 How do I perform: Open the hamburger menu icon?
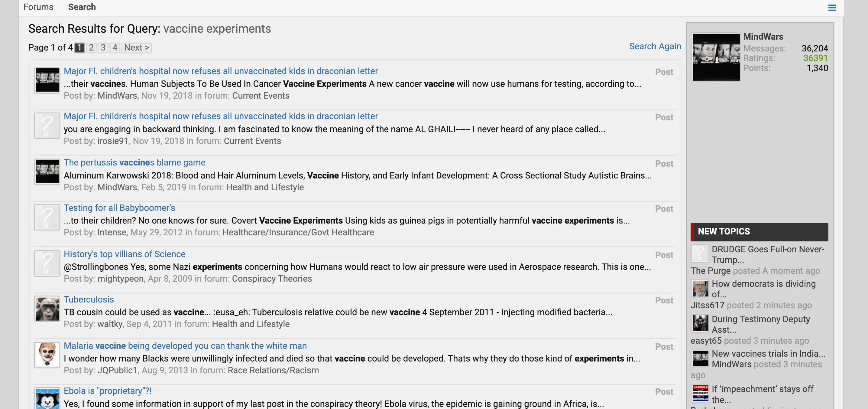click(832, 8)
